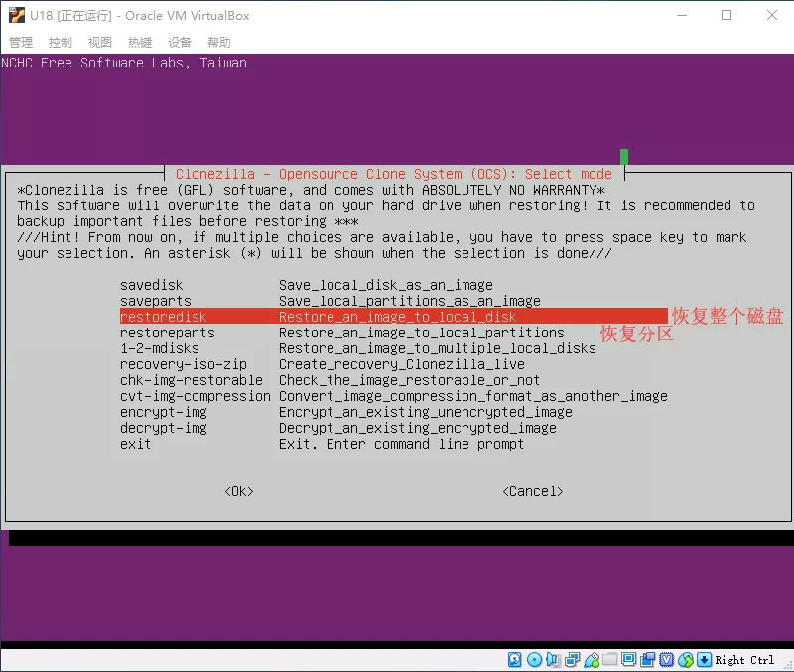Select the encrypt-img option
Screen dimensions: 794x672
point(393,412)
